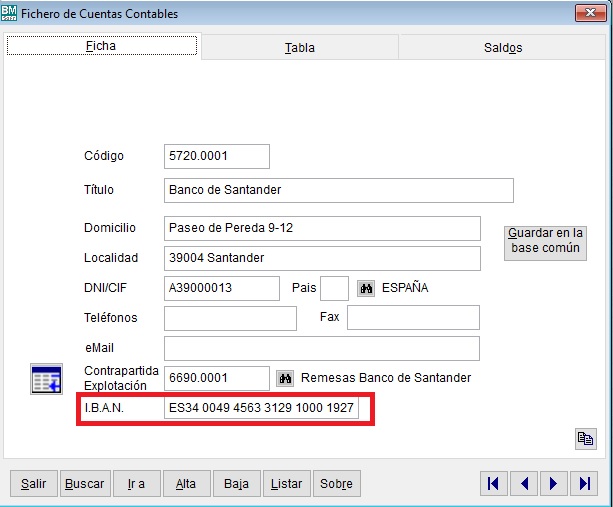Viewport: 613px width, 507px height.
Task: Go to the next record arrow
Action: coord(553,484)
